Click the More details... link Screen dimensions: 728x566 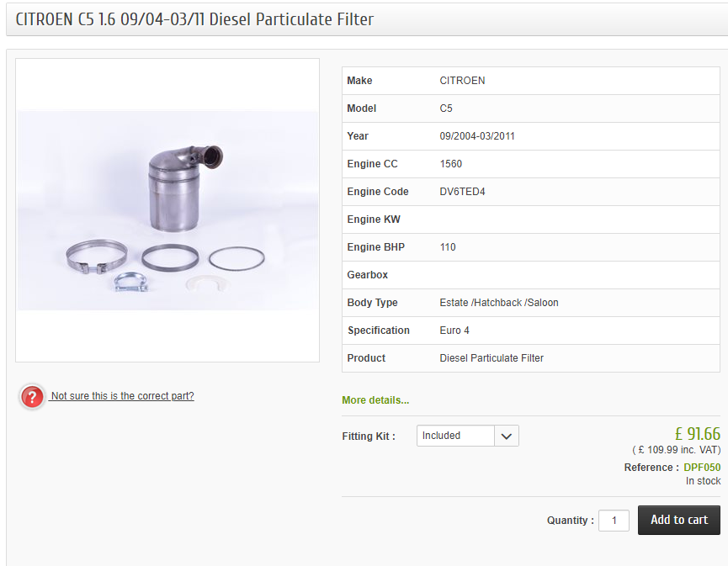(375, 400)
